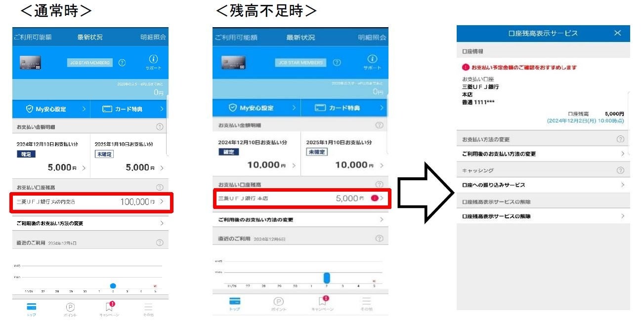This screenshot has width=644, height=324.
Task: Open the その他 menu icon in the 残高不足時 bottom bar
Action: click(367, 302)
